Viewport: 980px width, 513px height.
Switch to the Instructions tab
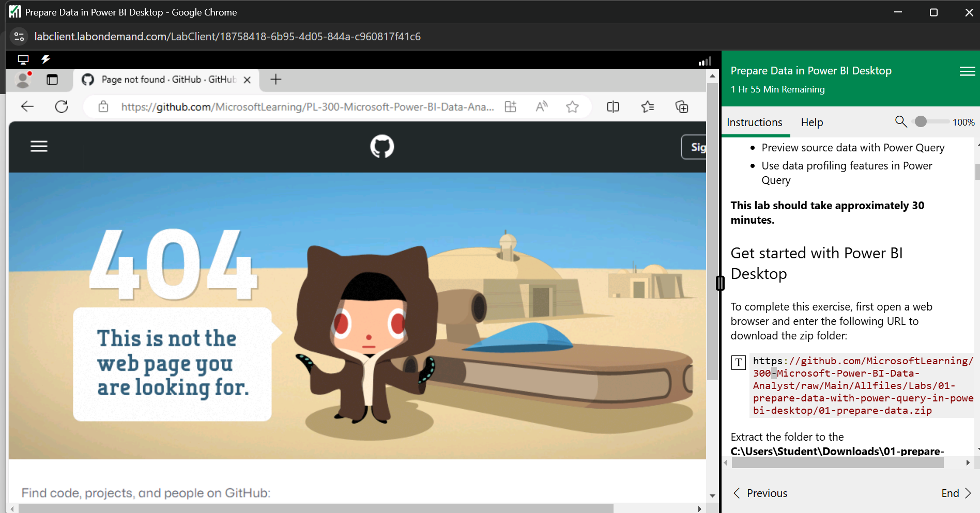click(754, 122)
